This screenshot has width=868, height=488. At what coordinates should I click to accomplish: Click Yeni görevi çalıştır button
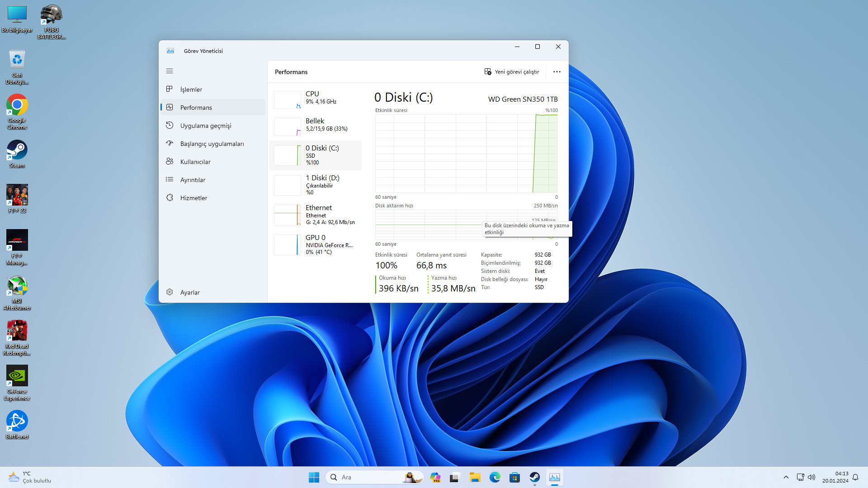point(512,72)
